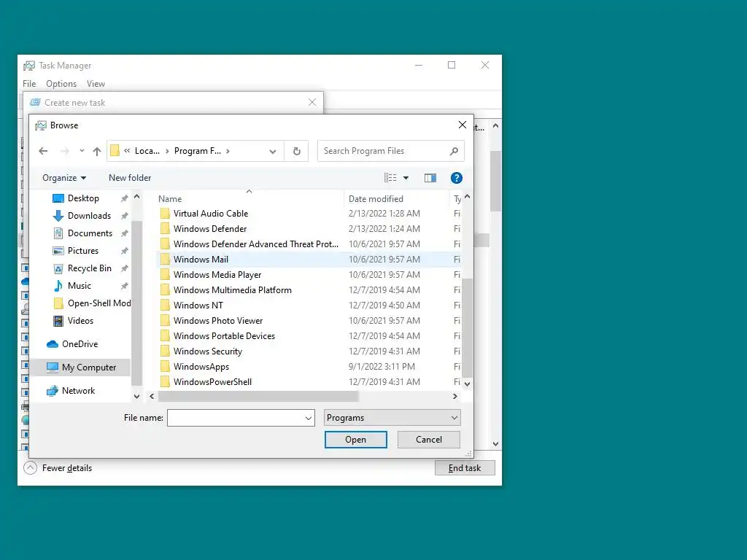The width and height of the screenshot is (747, 560).
Task: Expand the Loca... breadcrumb chevron
Action: [x=167, y=151]
